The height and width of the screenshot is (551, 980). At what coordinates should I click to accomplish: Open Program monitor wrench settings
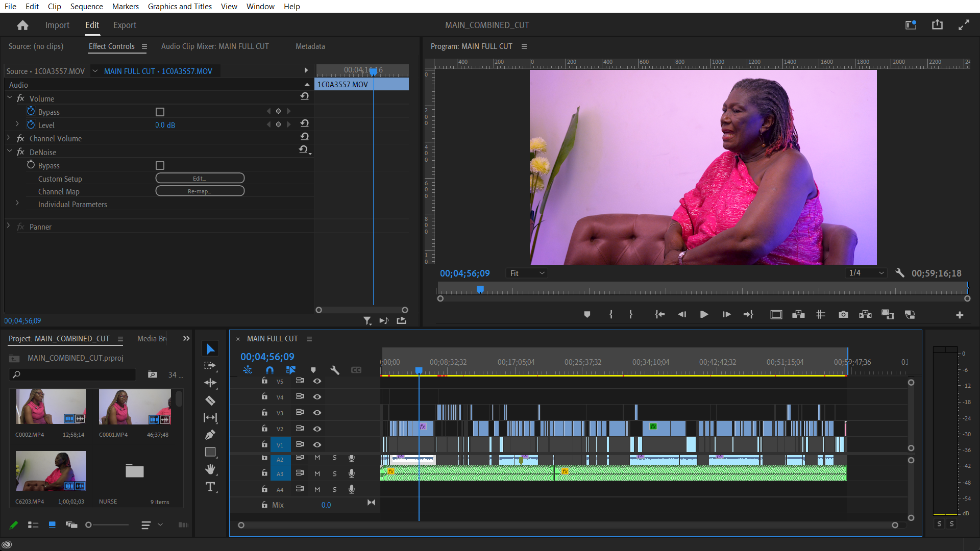coord(900,273)
